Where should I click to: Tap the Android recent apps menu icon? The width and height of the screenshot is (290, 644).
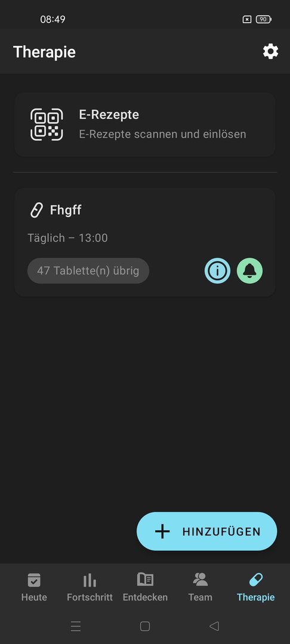point(76,626)
